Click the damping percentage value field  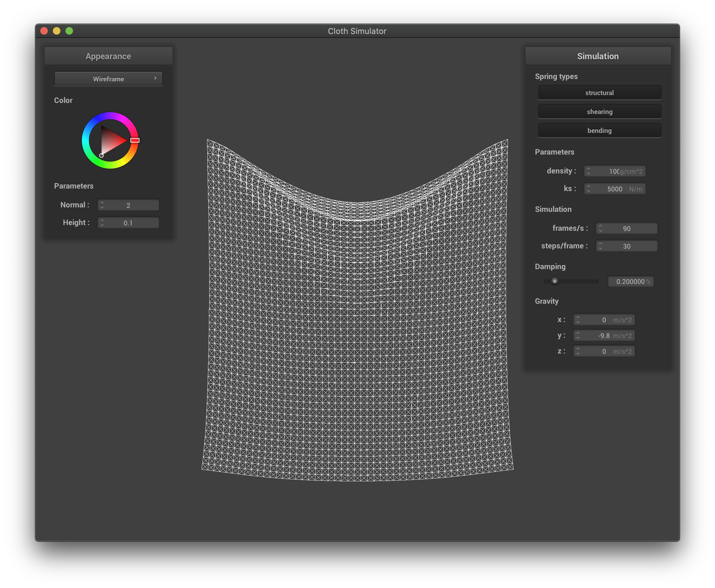[630, 281]
